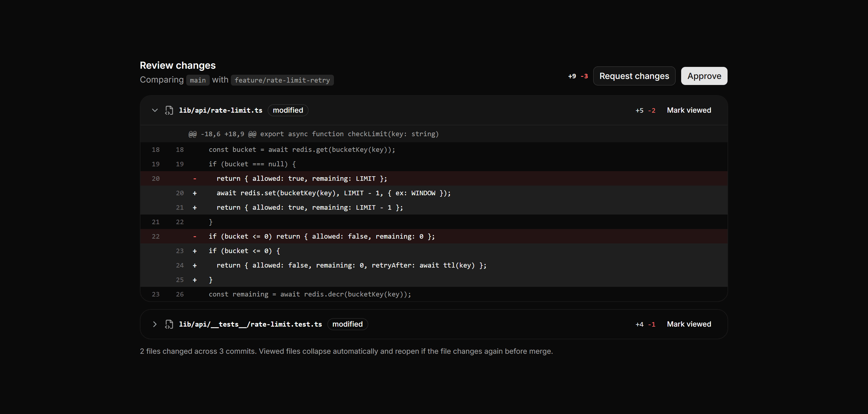Click the +5 -2 count for rate-limit.ts
The height and width of the screenshot is (414, 868).
tap(645, 111)
